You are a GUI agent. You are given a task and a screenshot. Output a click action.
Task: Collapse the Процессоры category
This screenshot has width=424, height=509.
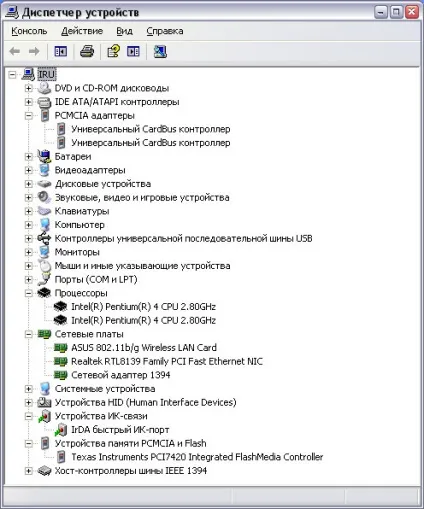pyautogui.click(x=29, y=293)
